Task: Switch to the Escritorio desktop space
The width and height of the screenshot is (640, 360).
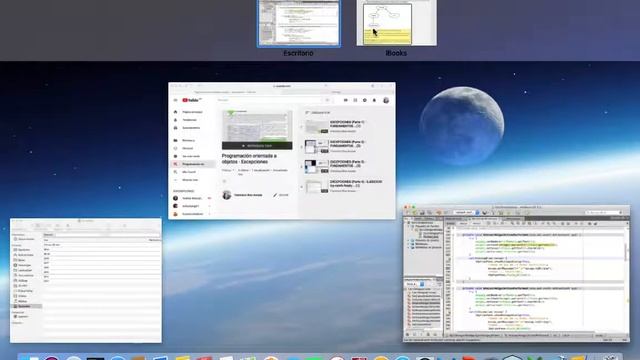Action: (298, 23)
